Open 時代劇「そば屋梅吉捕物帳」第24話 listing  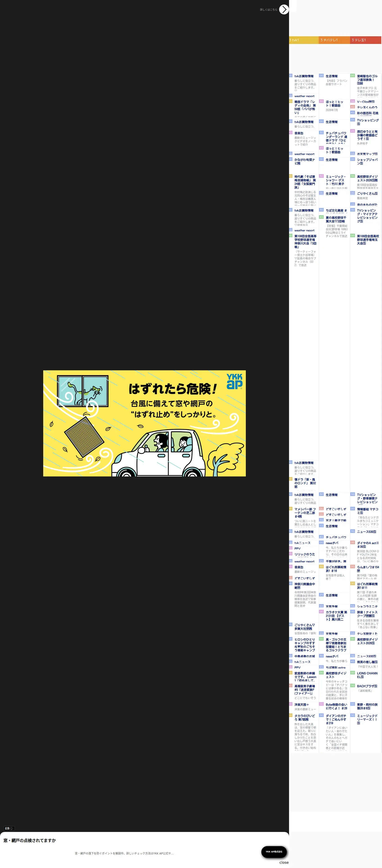(x=305, y=182)
